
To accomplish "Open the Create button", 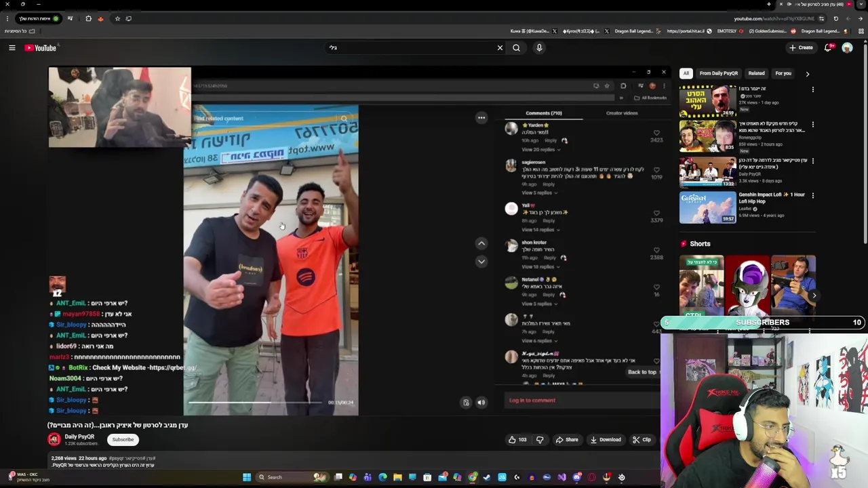I will tap(801, 47).
